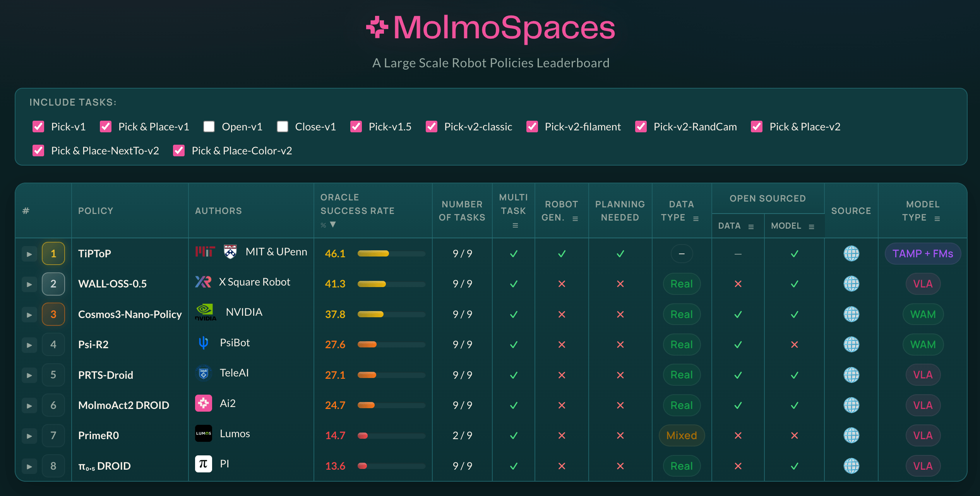Uncheck the Pick-v1.5 checkbox

[356, 127]
